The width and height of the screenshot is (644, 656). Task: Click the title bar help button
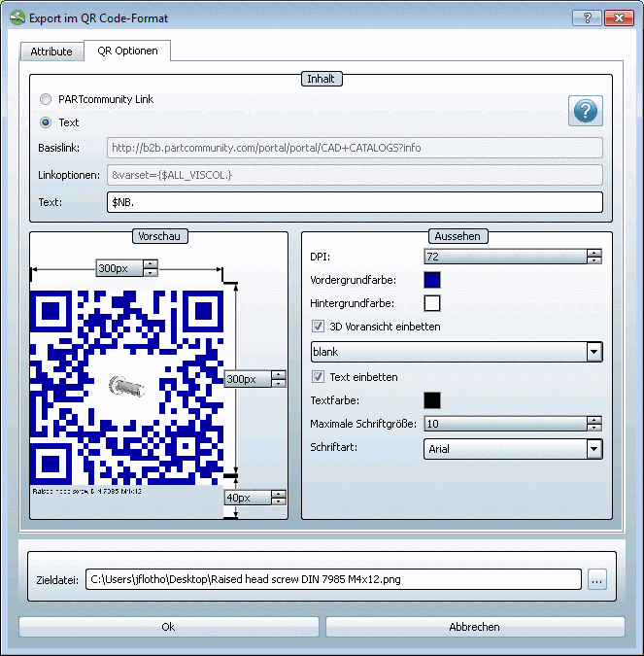587,18
